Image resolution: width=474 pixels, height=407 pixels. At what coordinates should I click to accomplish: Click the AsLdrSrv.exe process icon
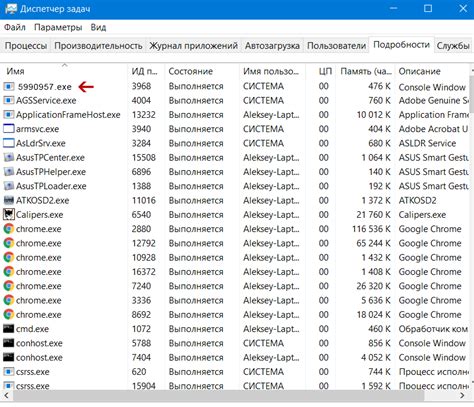[x=9, y=143]
